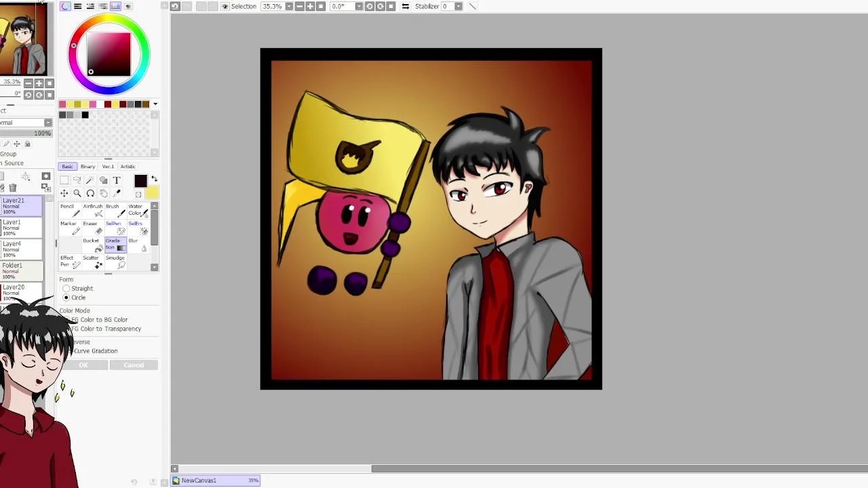Select Layer21 in layer list

pyautogui.click(x=21, y=206)
